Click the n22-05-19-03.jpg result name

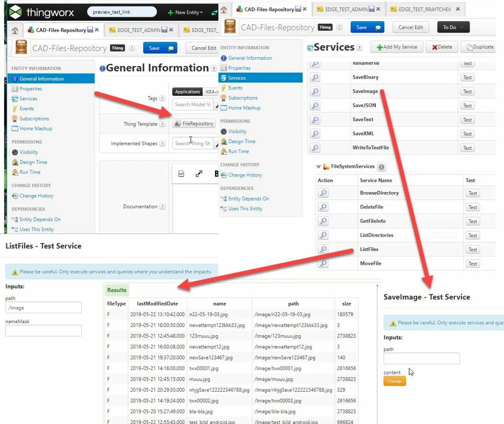coord(208,315)
